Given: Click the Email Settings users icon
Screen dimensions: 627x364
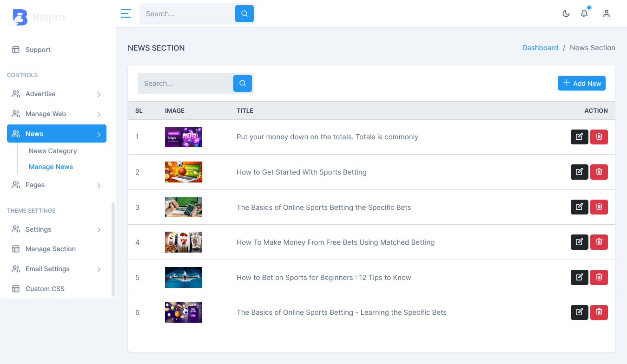Looking at the screenshot, I should [x=16, y=269].
